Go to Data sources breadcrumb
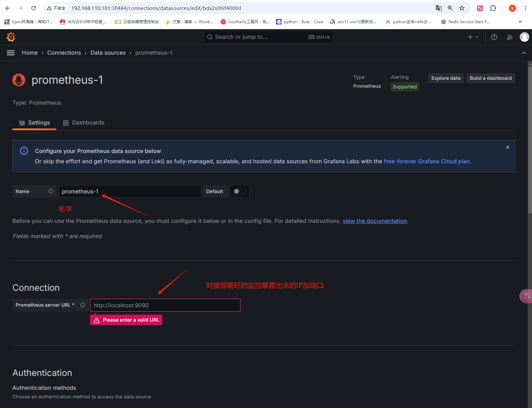 (x=108, y=53)
